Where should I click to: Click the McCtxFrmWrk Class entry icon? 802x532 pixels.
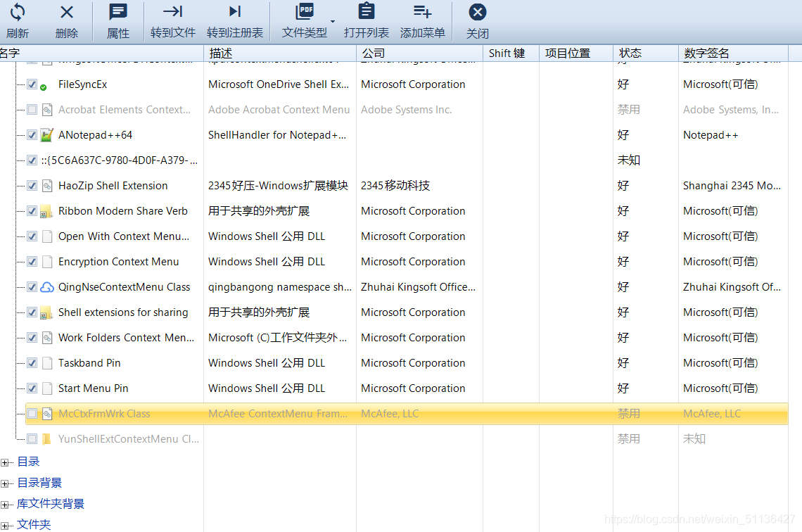click(x=47, y=413)
